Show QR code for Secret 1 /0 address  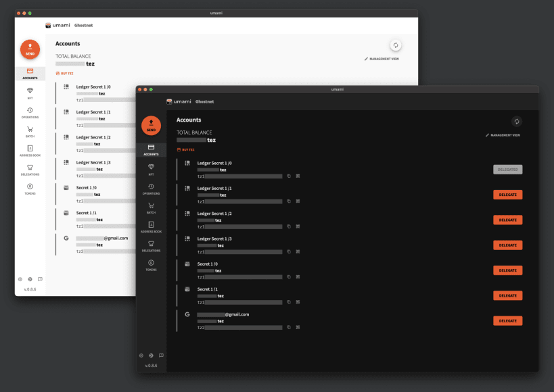[298, 277]
